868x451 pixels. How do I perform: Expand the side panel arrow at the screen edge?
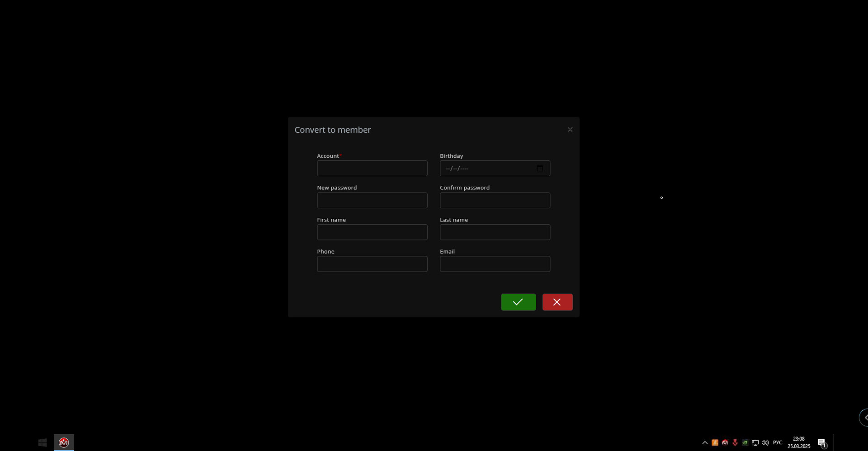[864, 418]
